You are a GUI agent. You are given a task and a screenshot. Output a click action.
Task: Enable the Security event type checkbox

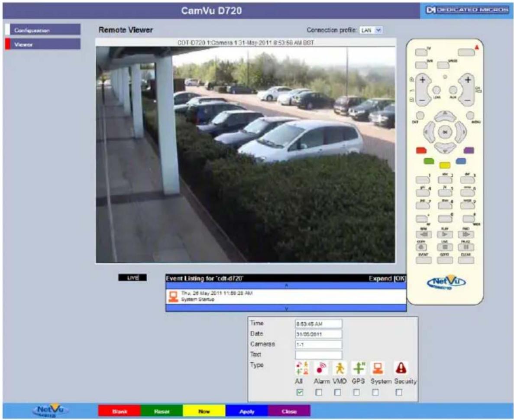coord(399,392)
